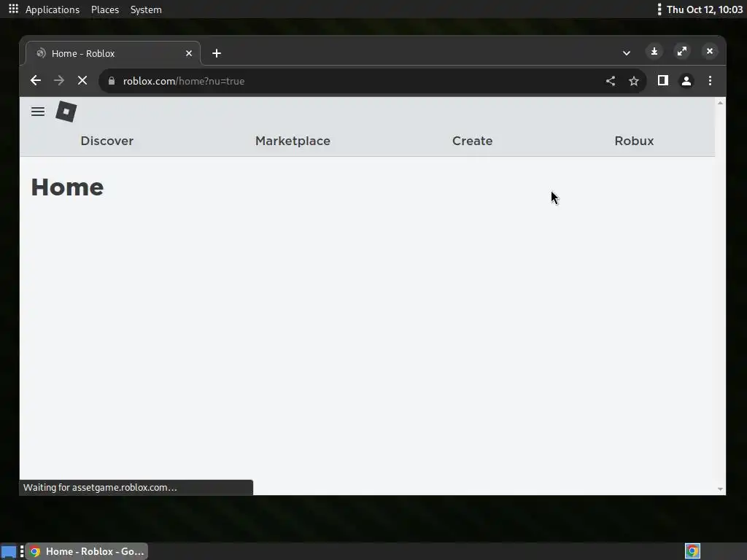Click the window download-arrow button in the title bar
747x560 pixels.
coord(654,51)
